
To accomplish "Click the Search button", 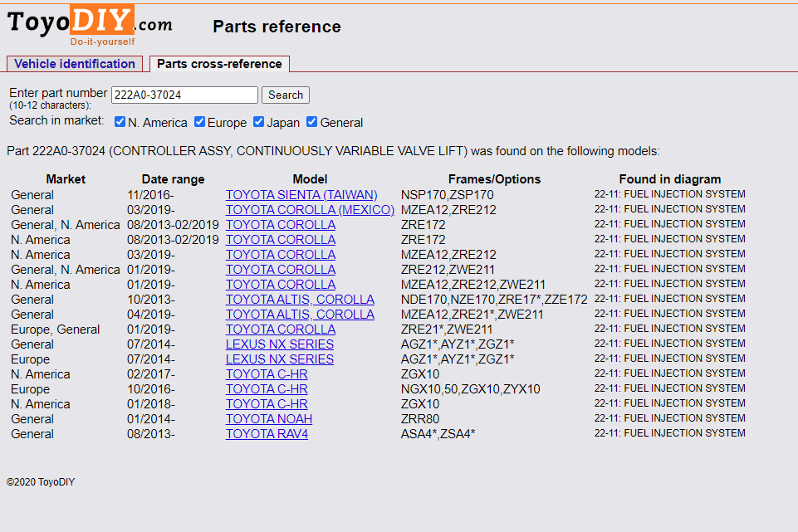I will [x=286, y=95].
